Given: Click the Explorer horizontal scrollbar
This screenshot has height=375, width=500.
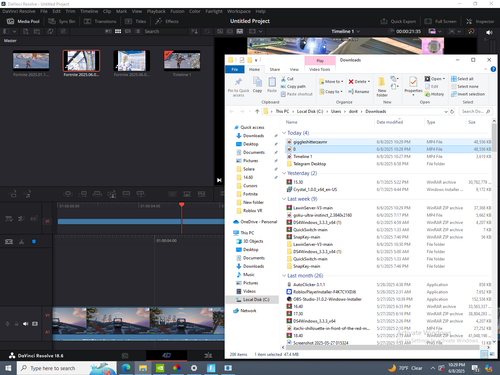Looking at the screenshot, I should click(382, 347).
